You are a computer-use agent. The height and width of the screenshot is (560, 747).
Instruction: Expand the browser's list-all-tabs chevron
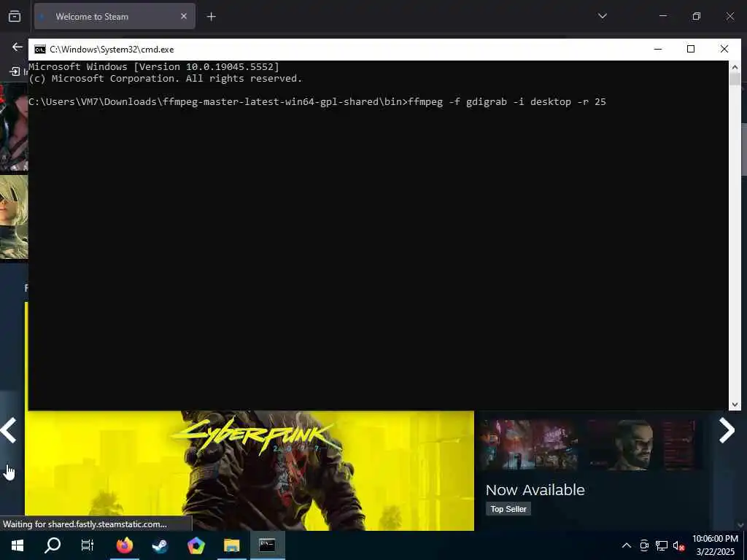(602, 16)
